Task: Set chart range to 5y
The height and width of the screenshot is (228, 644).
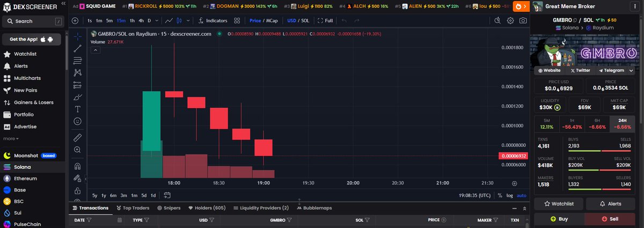Action: coord(94,195)
